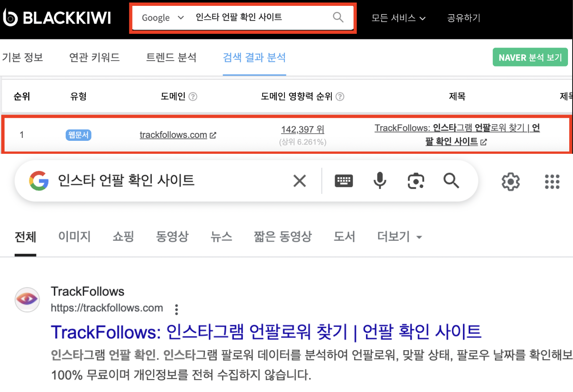The width and height of the screenshot is (573, 392).
Task: Click the (상위 6.261%) percentile text
Action: point(303,142)
